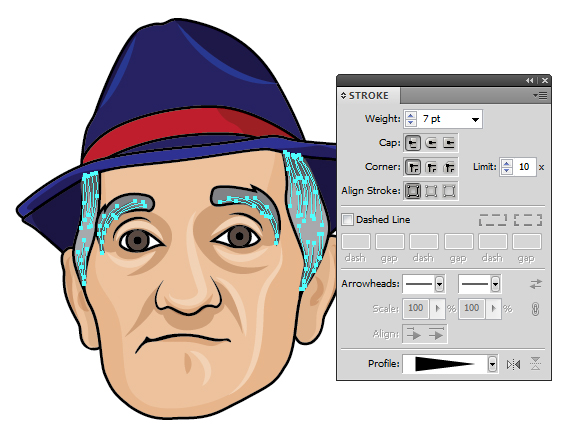Toggle preserve exact dash lengths option
This screenshot has height=441, width=579.
click(x=493, y=220)
